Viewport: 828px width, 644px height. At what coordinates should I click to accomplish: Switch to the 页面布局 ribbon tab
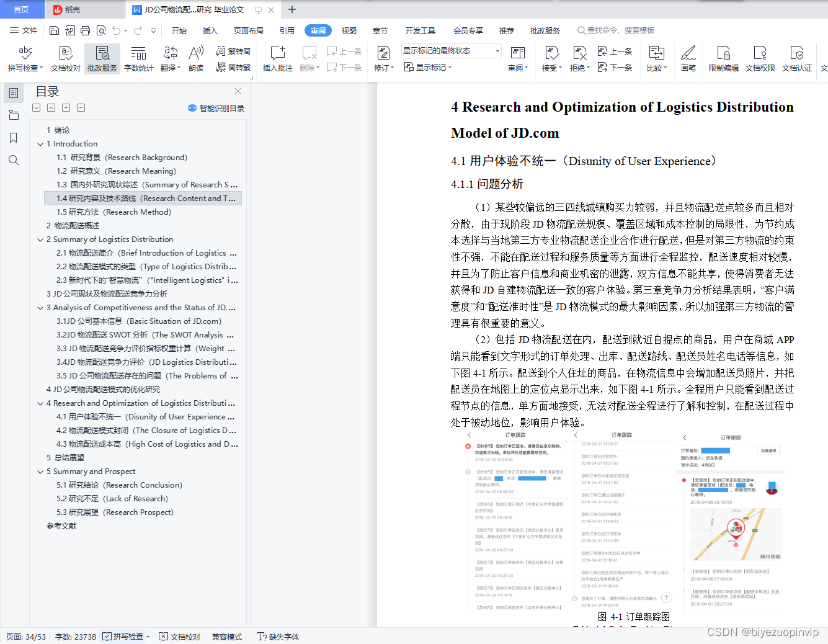pos(249,30)
